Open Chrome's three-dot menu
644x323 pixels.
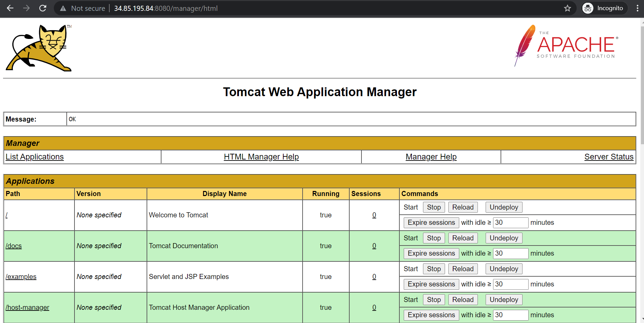637,8
